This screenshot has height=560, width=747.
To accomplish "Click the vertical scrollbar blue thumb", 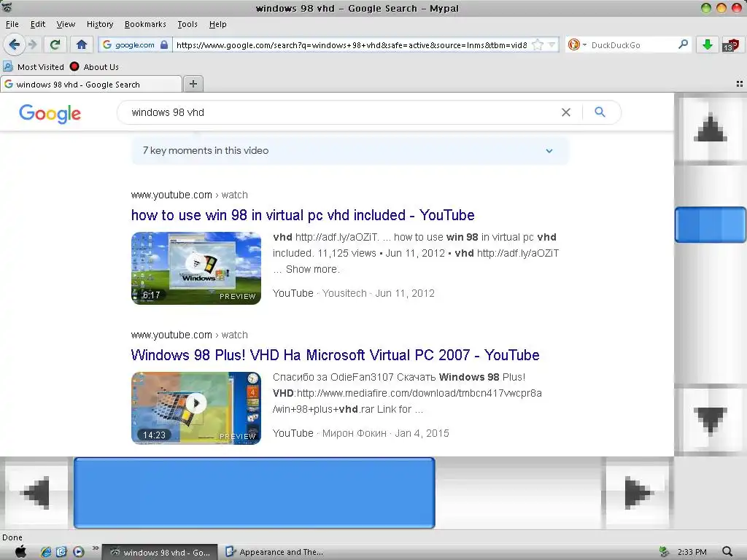I will 711,225.
